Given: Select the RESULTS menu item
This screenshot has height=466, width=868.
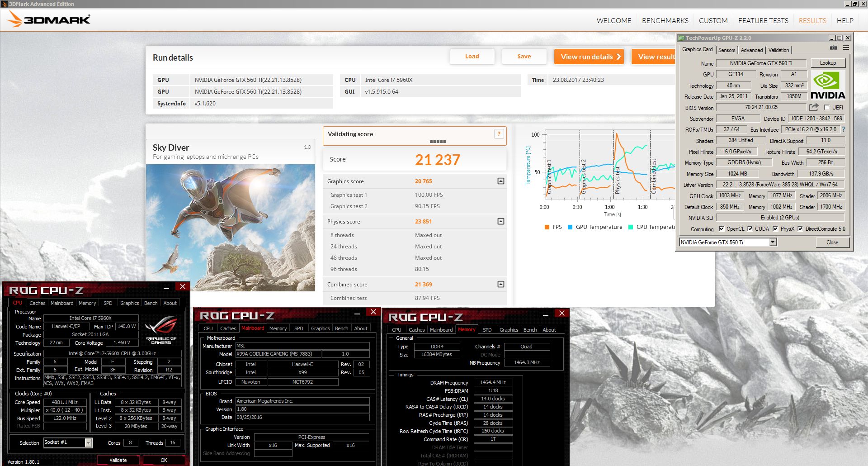Looking at the screenshot, I should pyautogui.click(x=812, y=21).
